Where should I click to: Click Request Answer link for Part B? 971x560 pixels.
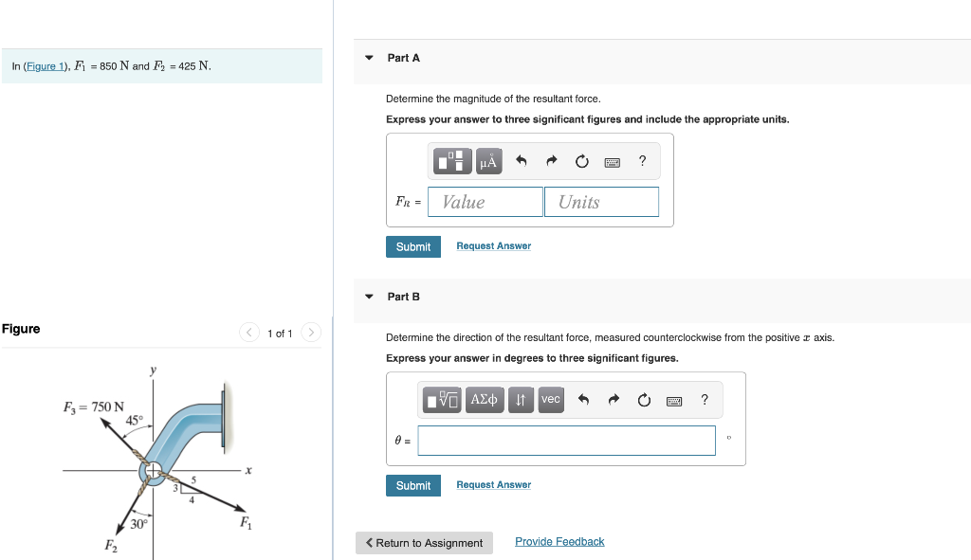493,485
